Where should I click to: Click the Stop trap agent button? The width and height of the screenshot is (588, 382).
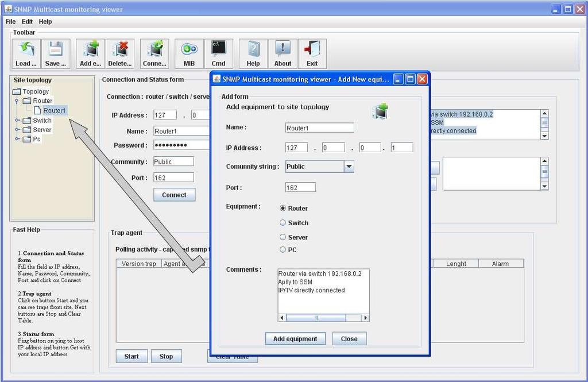tap(166, 357)
